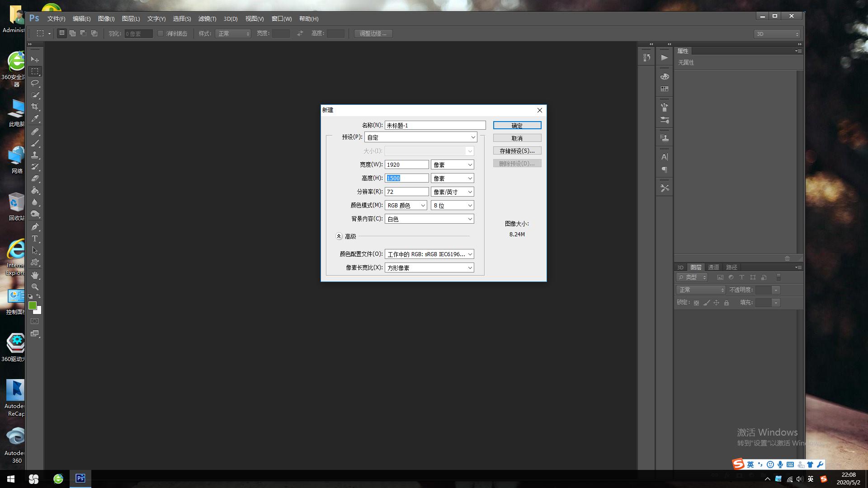Select the Zoom tool
This screenshot has width=868, height=488.
click(35, 287)
